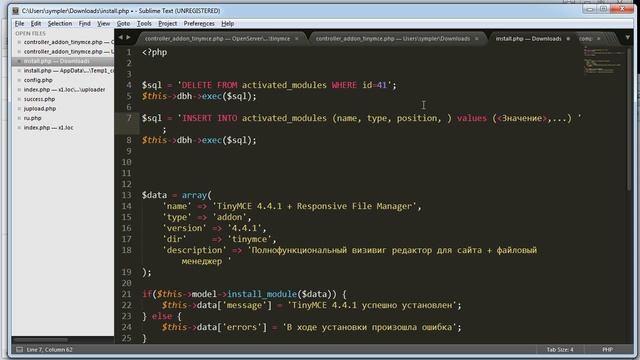Open index.php — x1.loc uploader file
Viewport: 640px width, 360px height.
[x=64, y=89]
